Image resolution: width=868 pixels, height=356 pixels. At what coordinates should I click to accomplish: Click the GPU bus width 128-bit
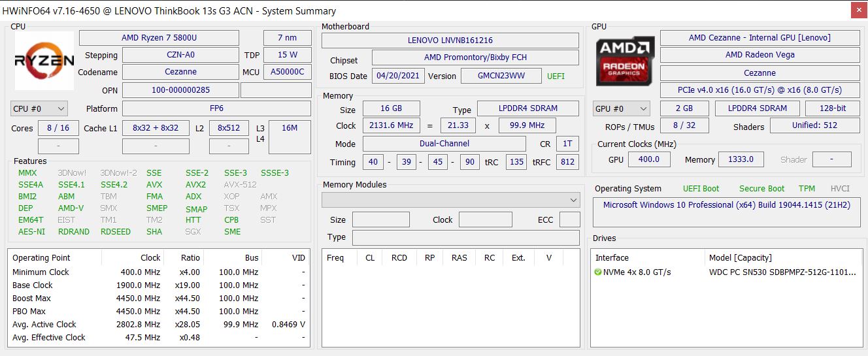point(833,108)
